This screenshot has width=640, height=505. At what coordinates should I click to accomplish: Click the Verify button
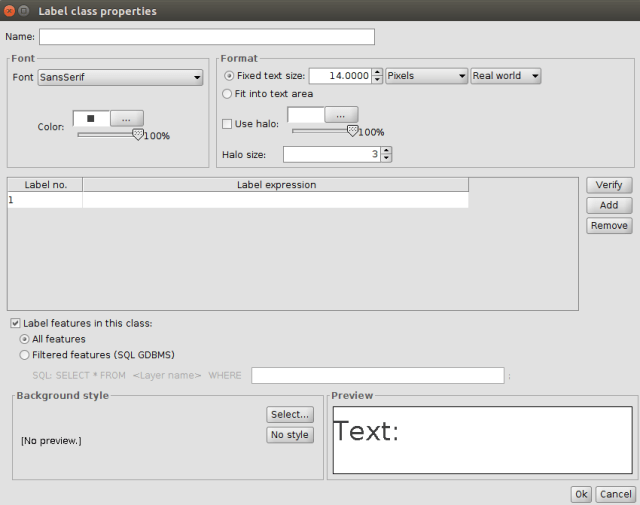608,185
